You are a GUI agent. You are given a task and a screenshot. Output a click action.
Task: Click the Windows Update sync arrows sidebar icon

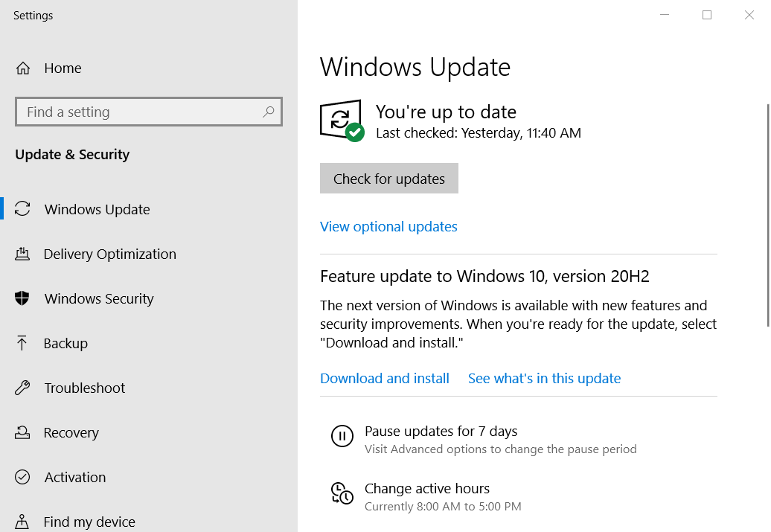pyautogui.click(x=22, y=208)
